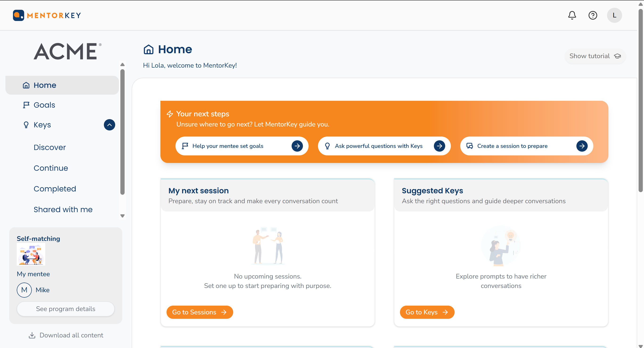
Task: Open the notifications bell icon
Action: pyautogui.click(x=572, y=15)
